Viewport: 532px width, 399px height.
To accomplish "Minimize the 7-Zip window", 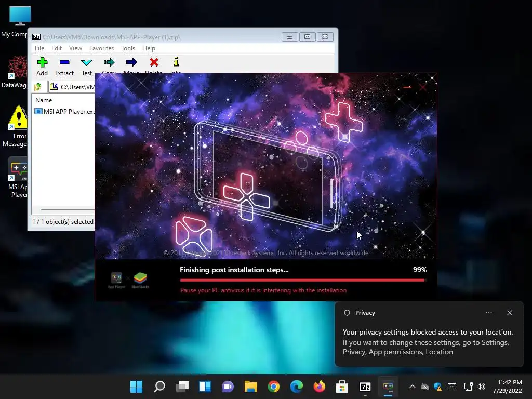I will pyautogui.click(x=289, y=37).
